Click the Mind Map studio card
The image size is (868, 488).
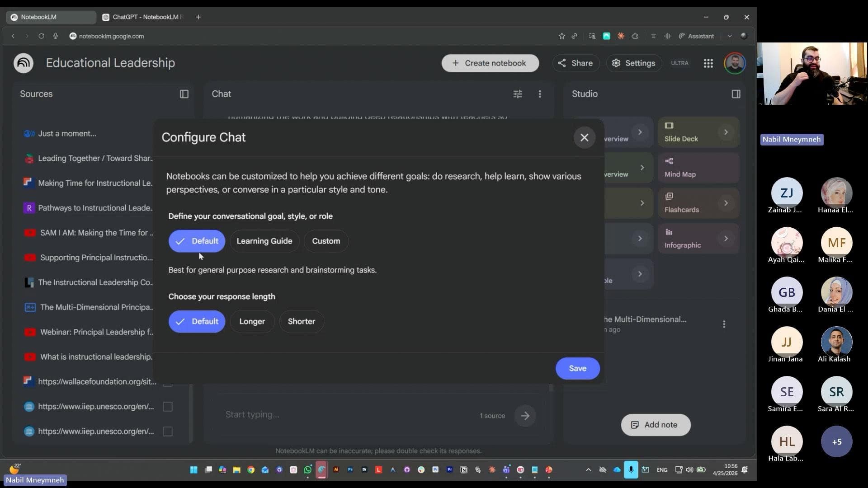(698, 168)
